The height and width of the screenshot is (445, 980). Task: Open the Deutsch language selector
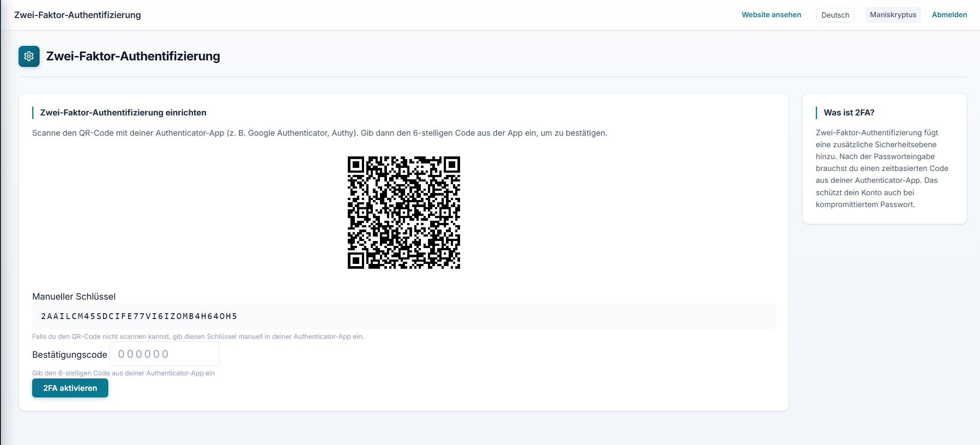(x=835, y=15)
